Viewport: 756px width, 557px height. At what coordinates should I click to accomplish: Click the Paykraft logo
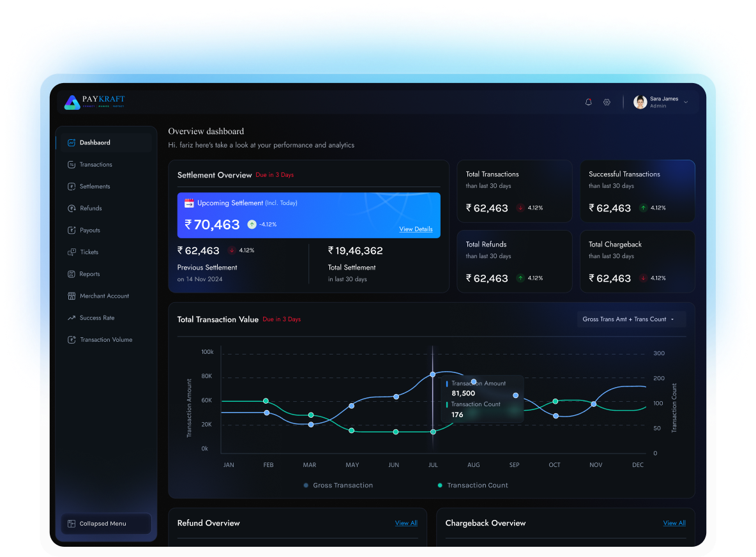click(95, 102)
